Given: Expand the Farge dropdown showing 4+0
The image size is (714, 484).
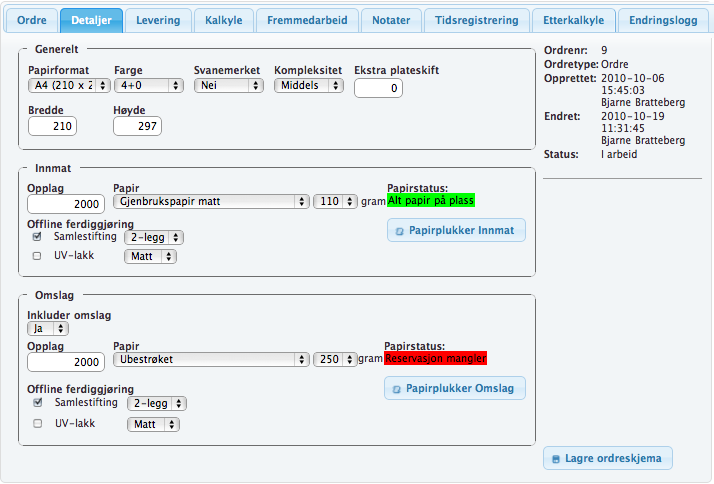Looking at the screenshot, I should pyautogui.click(x=148, y=86).
